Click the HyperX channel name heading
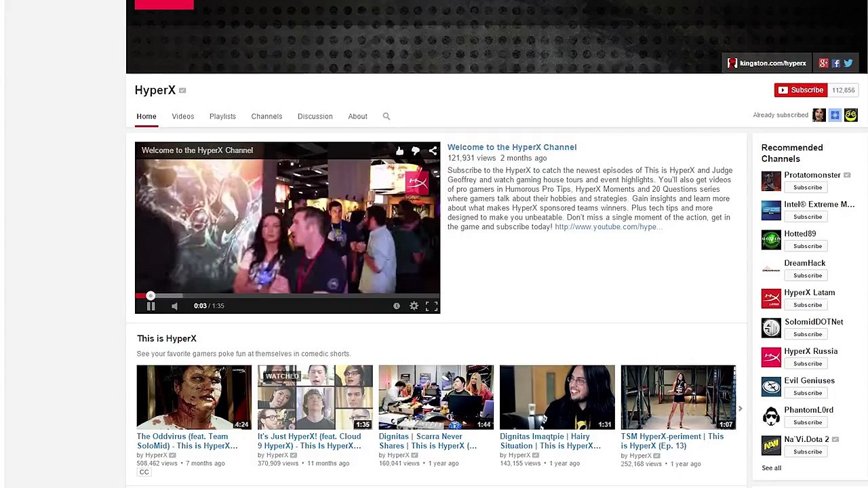This screenshot has height=488, width=868. pyautogui.click(x=155, y=90)
